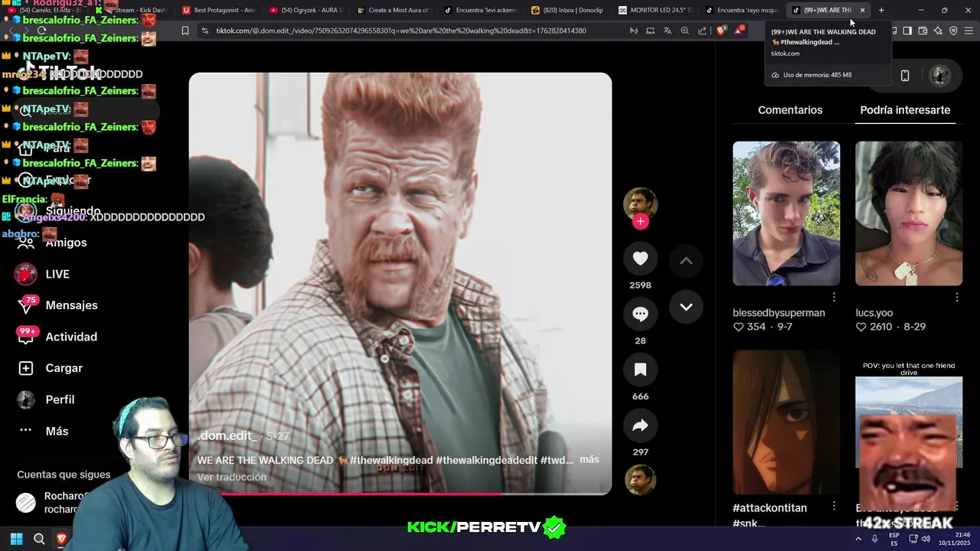Open options menu for blessedbysuperman video
This screenshot has height=551, width=980.
point(834,297)
